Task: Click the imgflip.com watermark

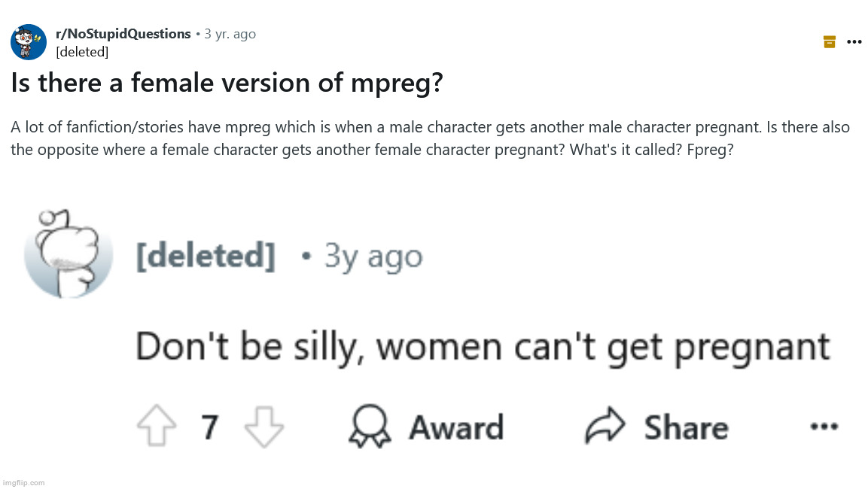Action: point(23,482)
